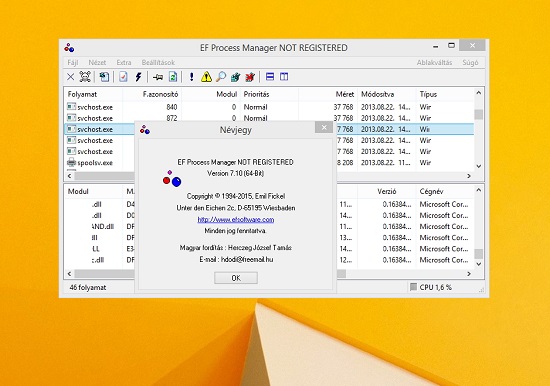Screen dimensions: 550x386
Task: Switch to vertical split layout icon
Action: tap(284, 76)
